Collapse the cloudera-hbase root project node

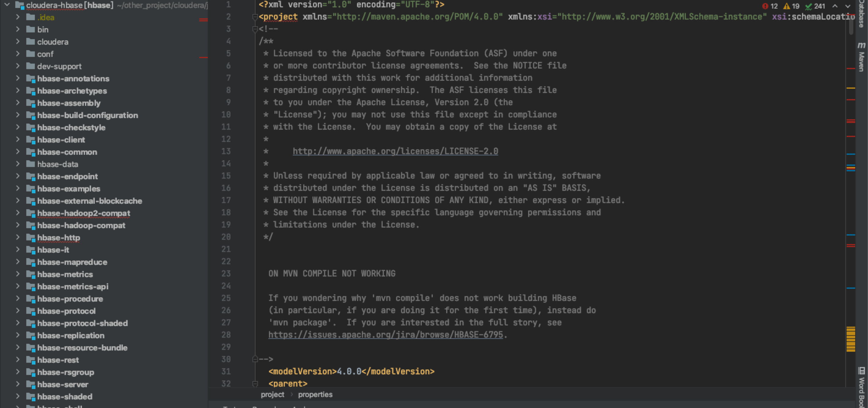coord(7,5)
